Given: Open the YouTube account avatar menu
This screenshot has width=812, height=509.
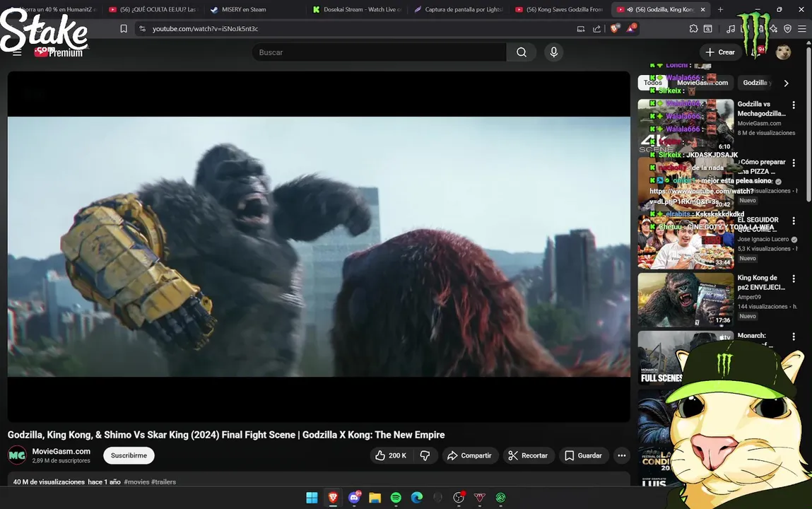Looking at the screenshot, I should point(783,52).
